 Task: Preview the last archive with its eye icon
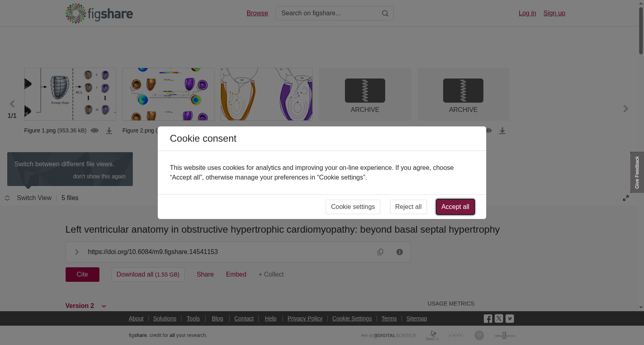point(488,130)
